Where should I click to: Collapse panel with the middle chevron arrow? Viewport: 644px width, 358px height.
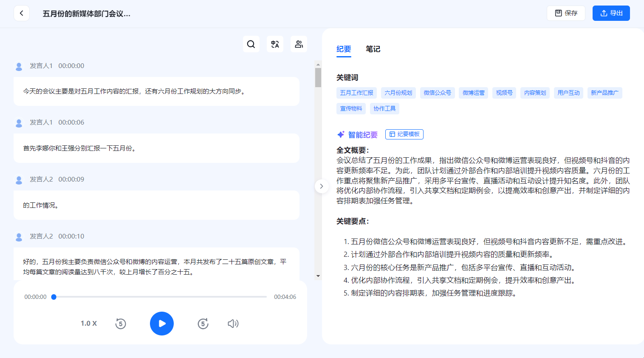pos(322,186)
